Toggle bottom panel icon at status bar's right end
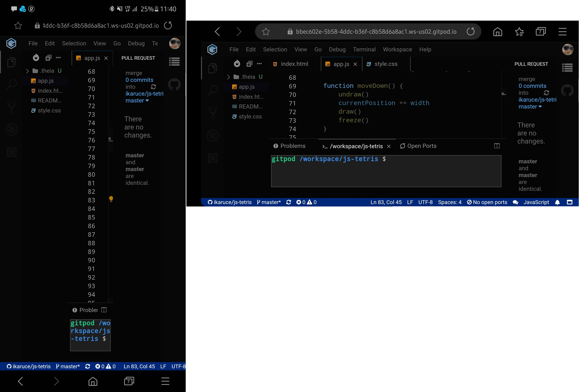580x392 pixels. click(x=570, y=202)
